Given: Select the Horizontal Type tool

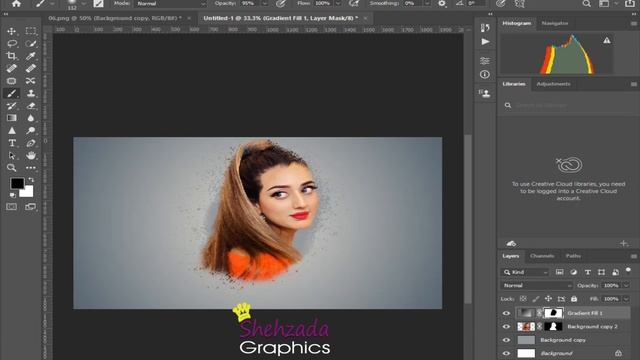Looking at the screenshot, I should point(11,143).
